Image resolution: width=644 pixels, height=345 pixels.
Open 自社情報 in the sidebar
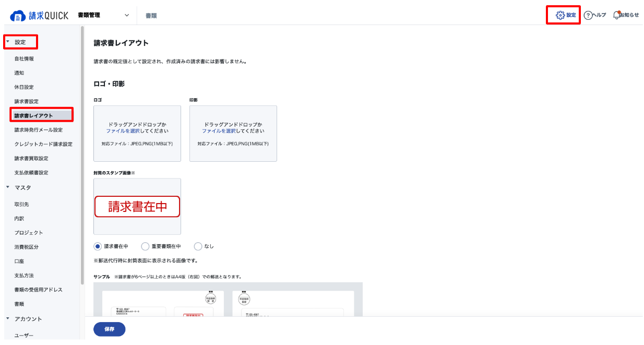pos(24,59)
